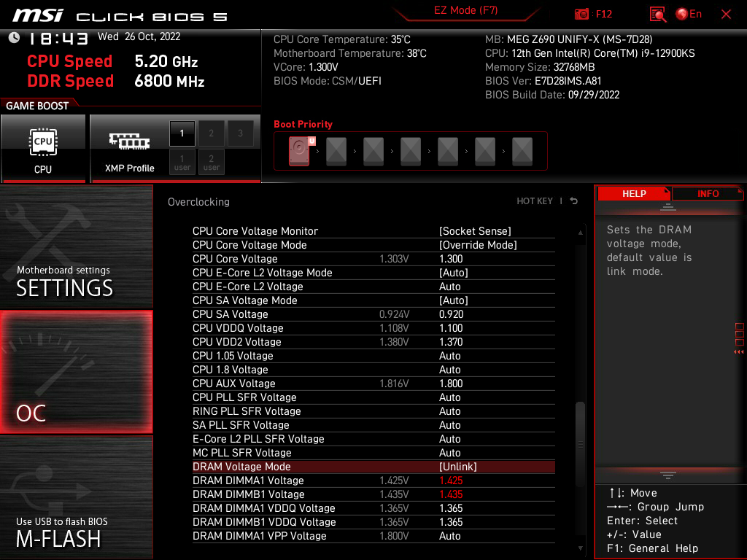Take a screenshot with the F12 camera icon
Screen dimensions: 747x560
(581, 14)
